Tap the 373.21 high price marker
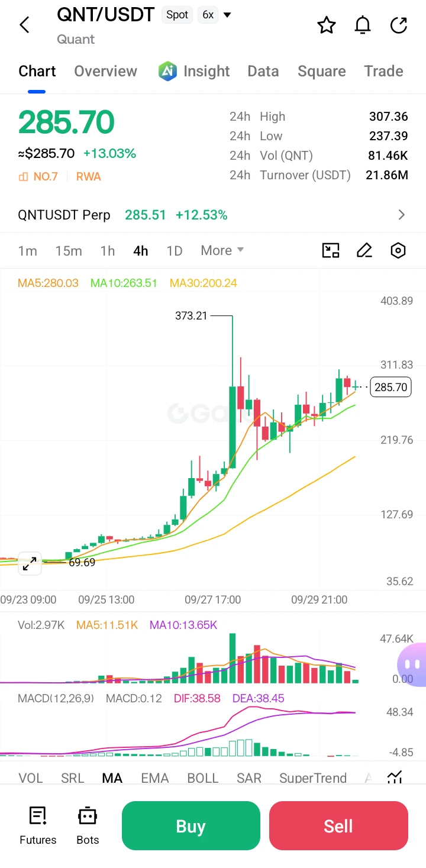 pos(191,316)
